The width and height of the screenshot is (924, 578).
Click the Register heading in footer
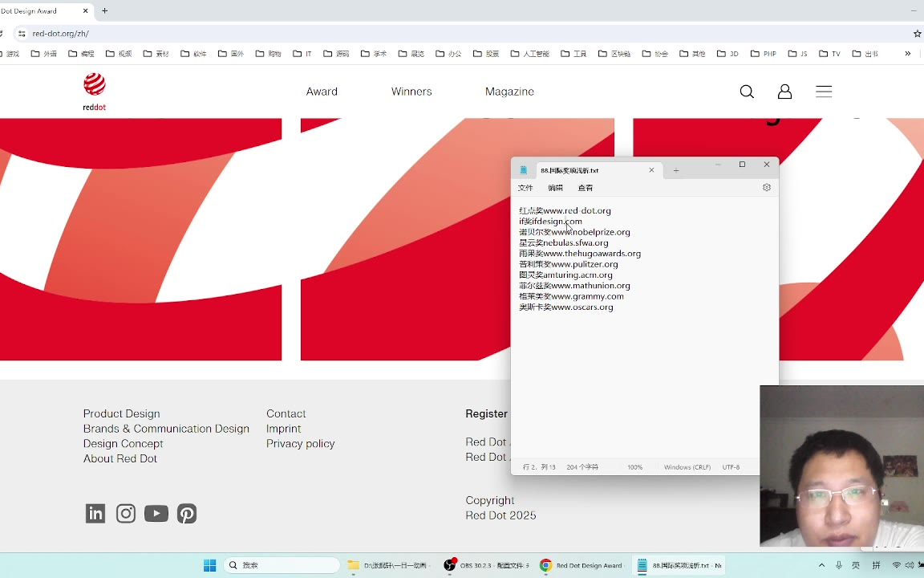(x=486, y=413)
